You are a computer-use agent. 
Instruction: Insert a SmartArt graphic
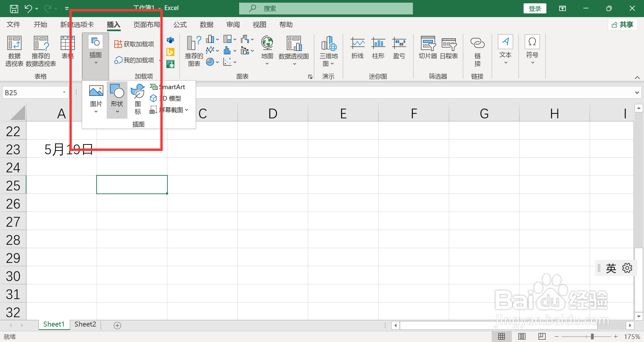(x=167, y=87)
